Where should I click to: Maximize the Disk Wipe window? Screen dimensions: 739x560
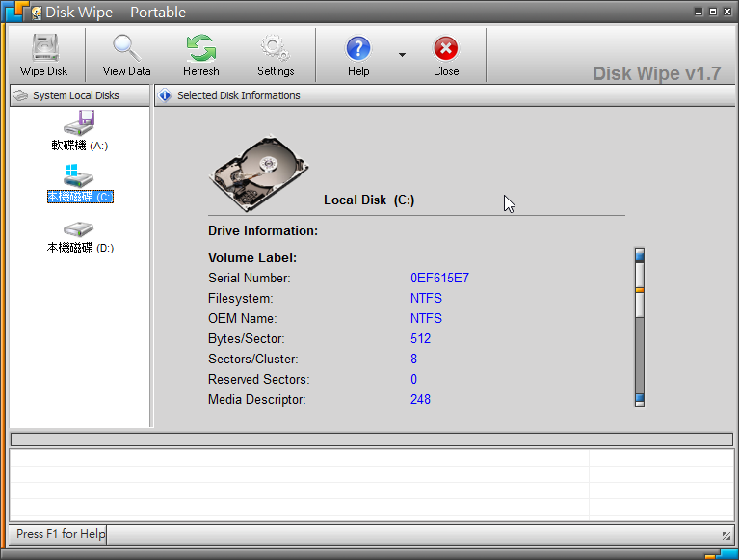tap(712, 12)
